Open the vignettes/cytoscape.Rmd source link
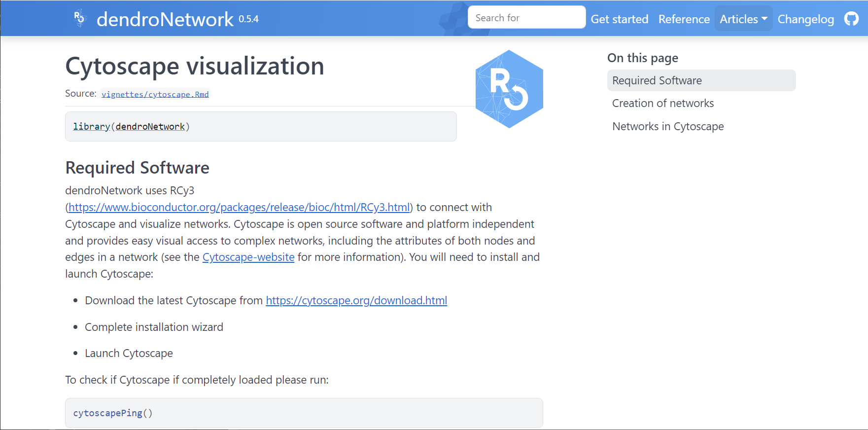 click(x=155, y=94)
